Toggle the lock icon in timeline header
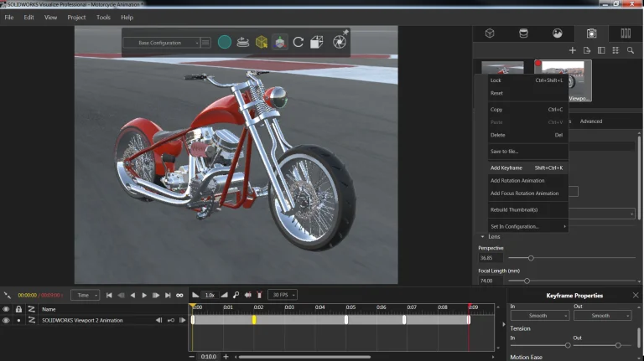The width and height of the screenshot is (644, 361). pyautogui.click(x=18, y=309)
